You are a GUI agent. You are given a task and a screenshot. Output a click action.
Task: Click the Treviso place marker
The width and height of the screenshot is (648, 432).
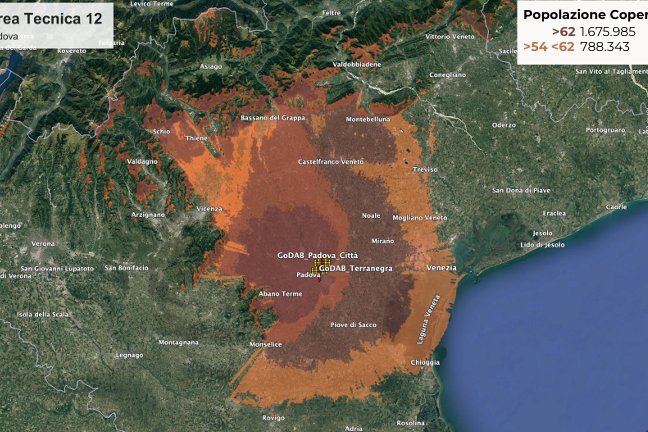tap(425, 169)
